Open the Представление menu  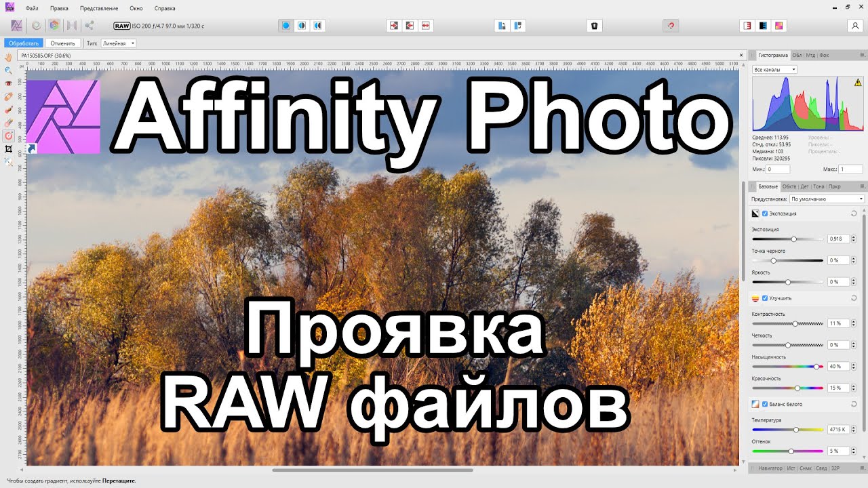99,8
